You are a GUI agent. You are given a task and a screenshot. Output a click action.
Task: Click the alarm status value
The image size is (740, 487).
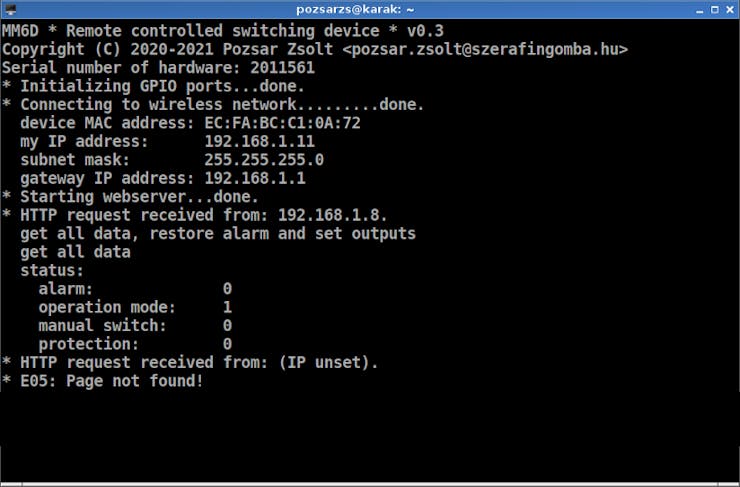(227, 289)
